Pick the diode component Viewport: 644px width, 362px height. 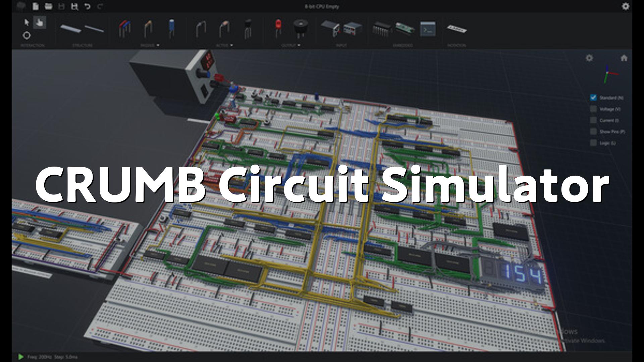pos(201,28)
